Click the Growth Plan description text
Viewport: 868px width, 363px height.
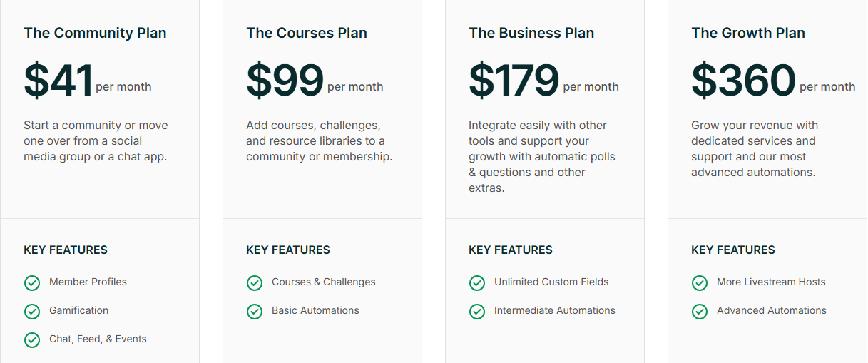(755, 148)
